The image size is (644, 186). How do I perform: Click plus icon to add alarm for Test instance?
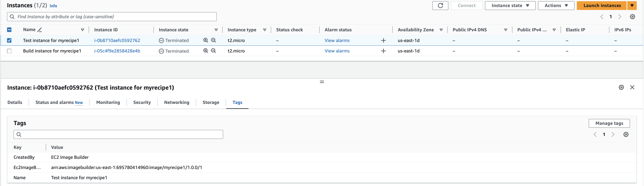pos(383,41)
